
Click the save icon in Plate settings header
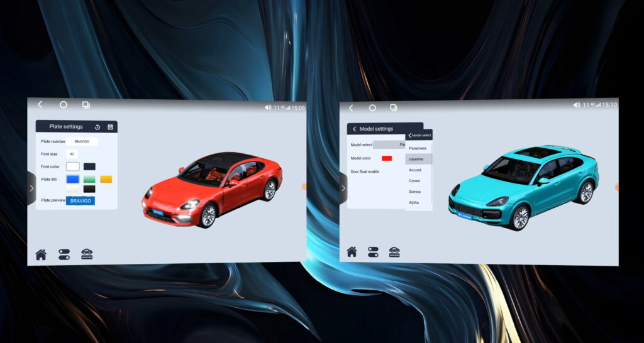point(110,127)
